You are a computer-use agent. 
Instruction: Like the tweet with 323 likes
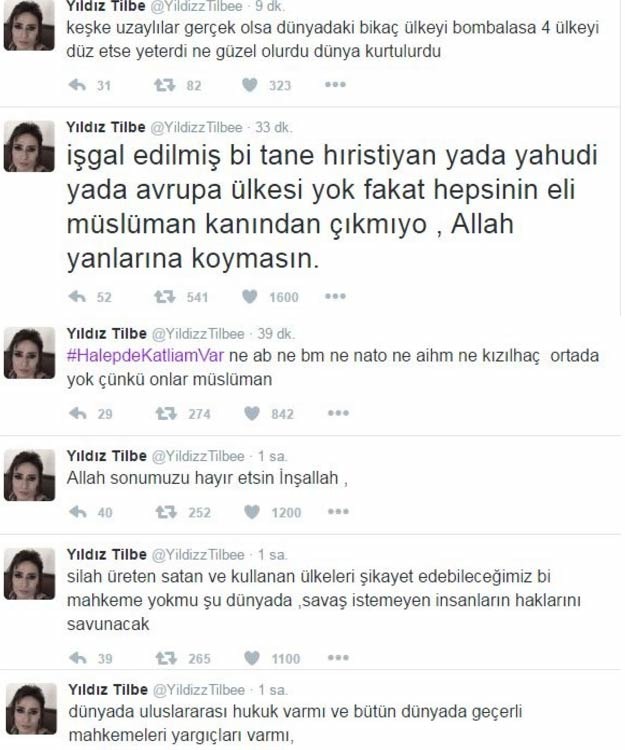[250, 85]
